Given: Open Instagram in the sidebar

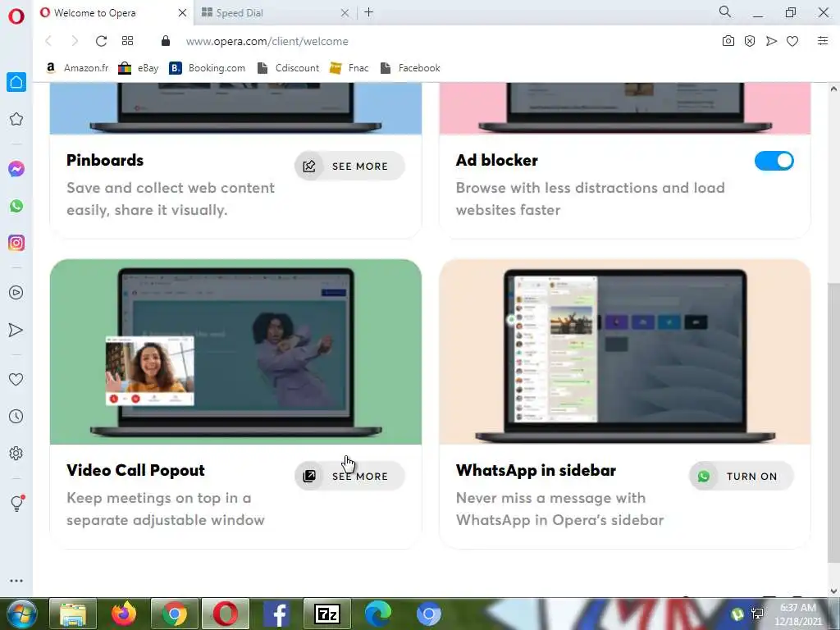Looking at the screenshot, I should 16,243.
